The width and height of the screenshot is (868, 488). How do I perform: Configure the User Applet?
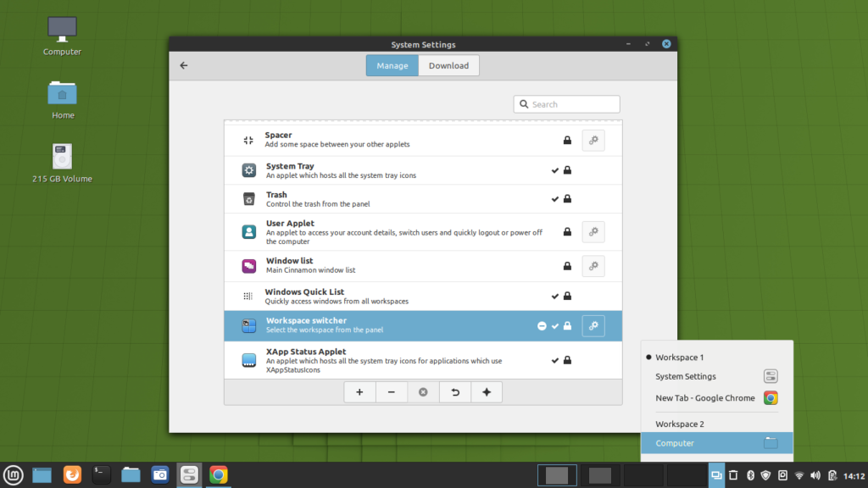coord(593,231)
